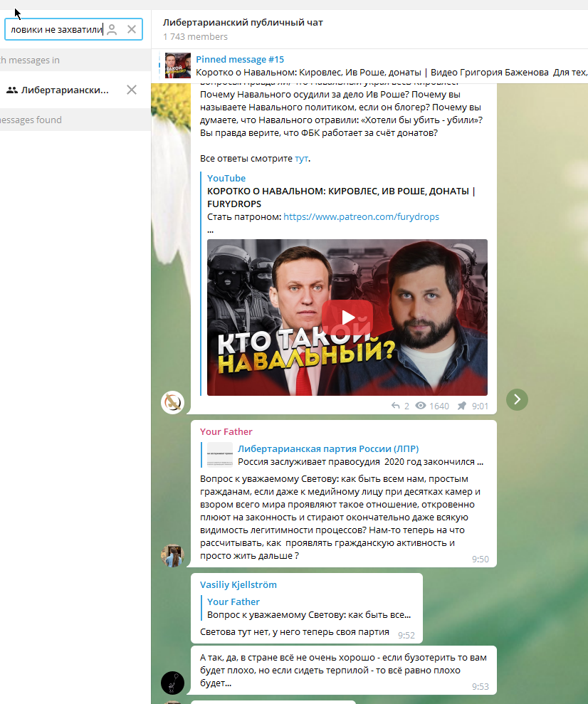Follow the 'тут' link
Image resolution: width=588 pixels, height=704 pixels.
point(301,159)
